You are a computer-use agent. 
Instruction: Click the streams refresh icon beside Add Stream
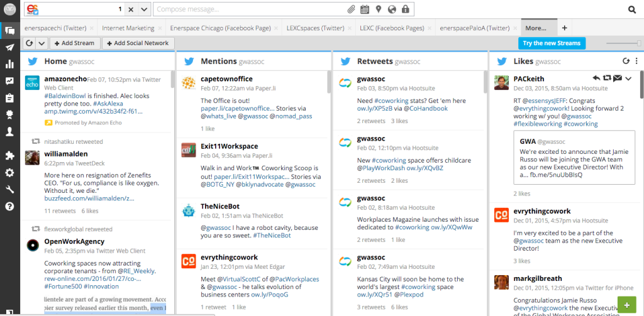click(30, 43)
